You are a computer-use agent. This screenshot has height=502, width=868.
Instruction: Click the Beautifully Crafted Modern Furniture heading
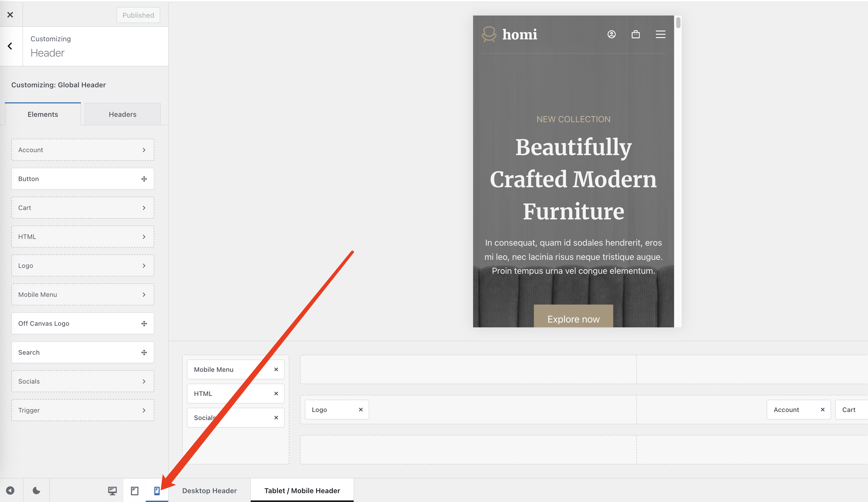[574, 179]
